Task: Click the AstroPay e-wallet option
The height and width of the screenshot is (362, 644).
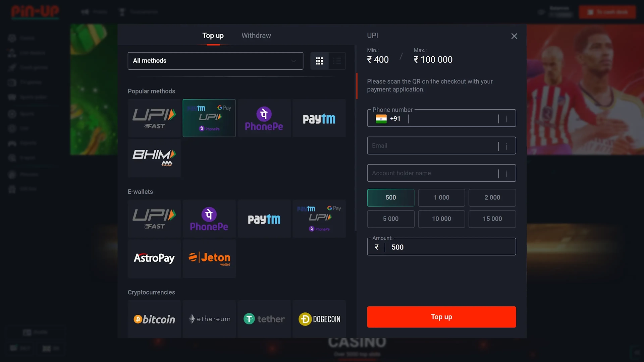Action: [x=154, y=258]
